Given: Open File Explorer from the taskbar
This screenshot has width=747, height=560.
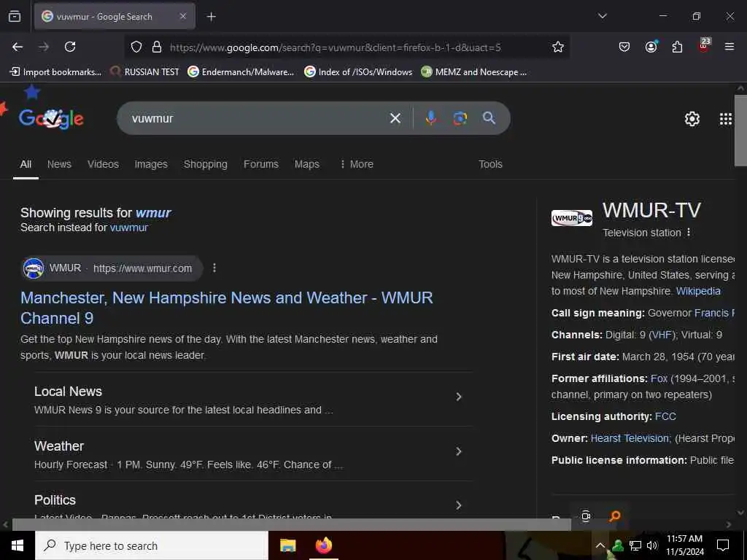Looking at the screenshot, I should (287, 545).
